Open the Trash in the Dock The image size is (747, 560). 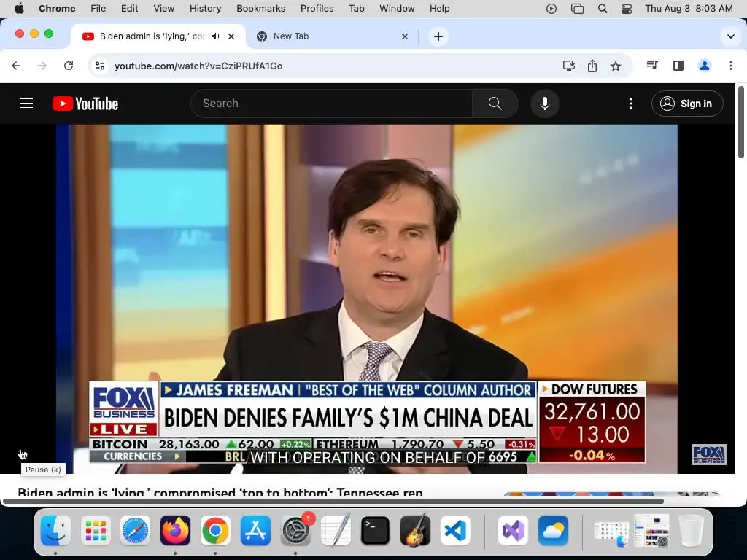coord(691,530)
